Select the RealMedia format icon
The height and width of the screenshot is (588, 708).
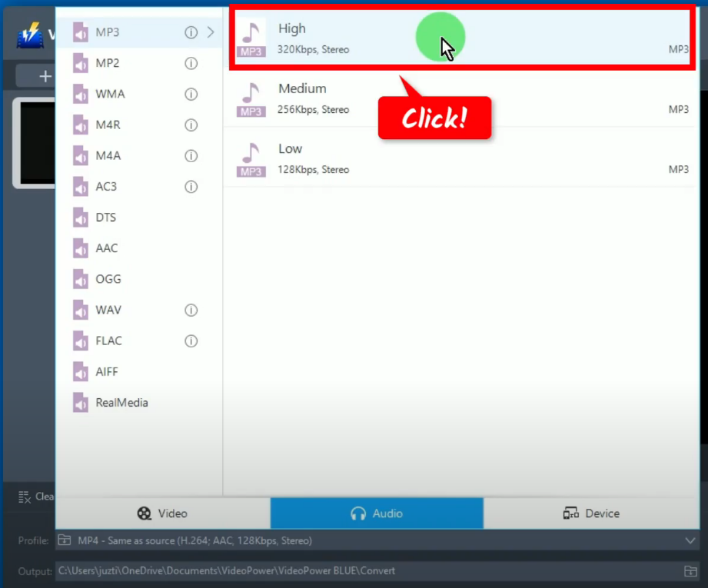coord(80,402)
